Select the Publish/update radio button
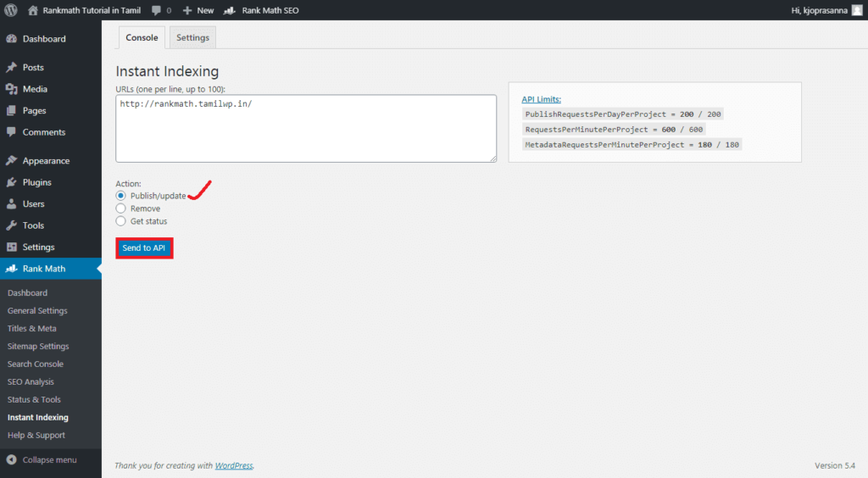The height and width of the screenshot is (478, 868). 120,196
